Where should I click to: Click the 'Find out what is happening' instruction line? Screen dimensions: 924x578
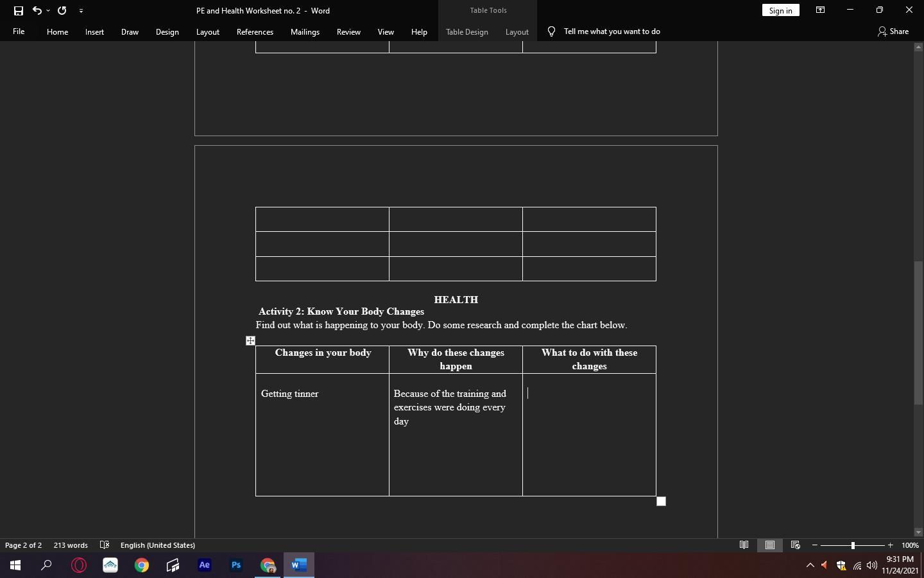pos(441,325)
